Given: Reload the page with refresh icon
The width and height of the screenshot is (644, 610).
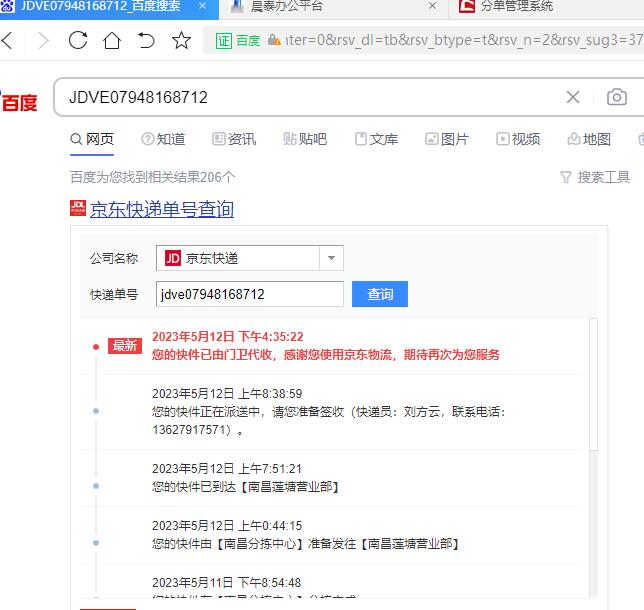Looking at the screenshot, I should click(78, 40).
